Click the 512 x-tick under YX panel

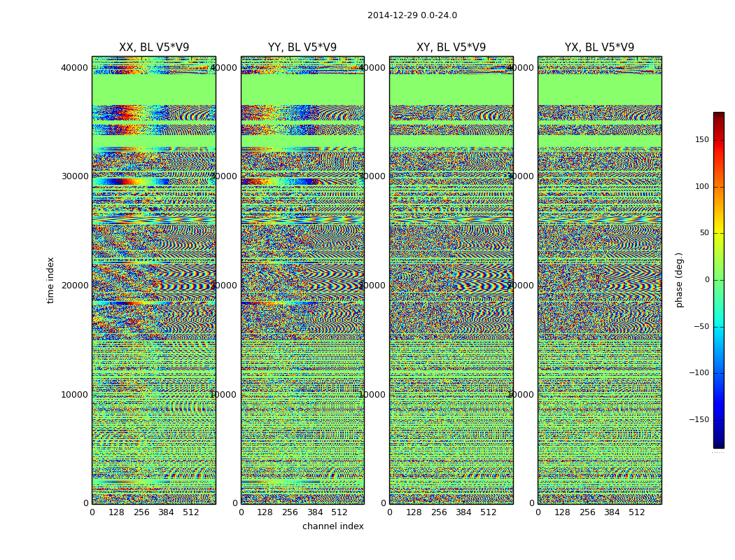636,512
